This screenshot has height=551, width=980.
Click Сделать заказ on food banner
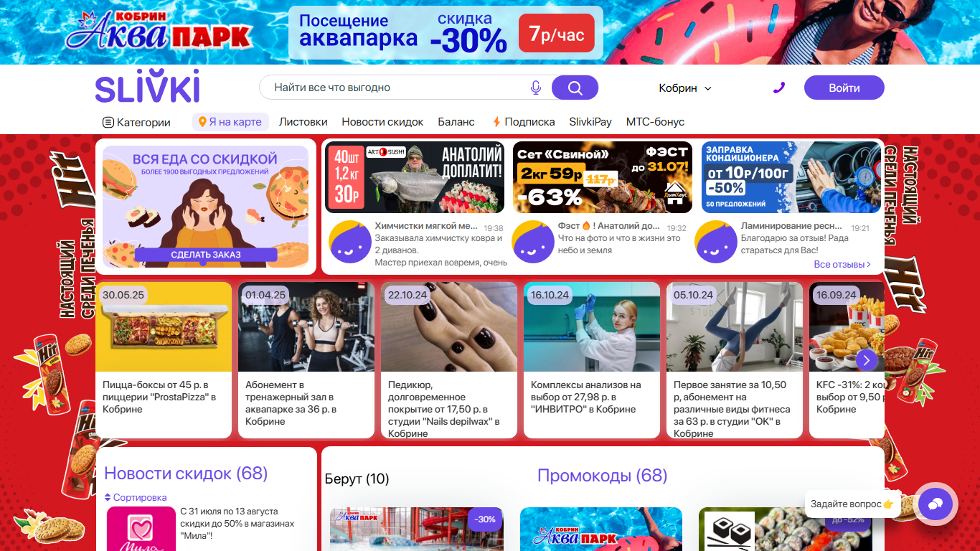[x=206, y=255]
